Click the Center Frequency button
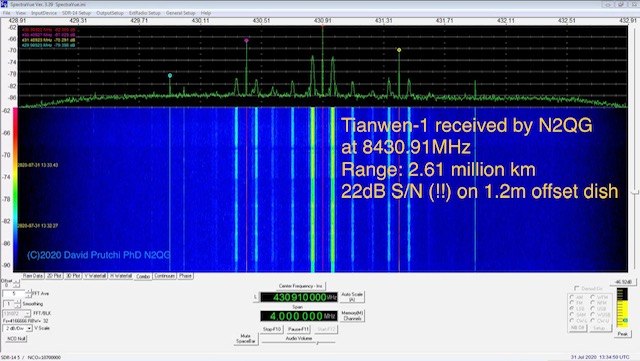Viewport: 640px width, 361px height. pos(300,286)
